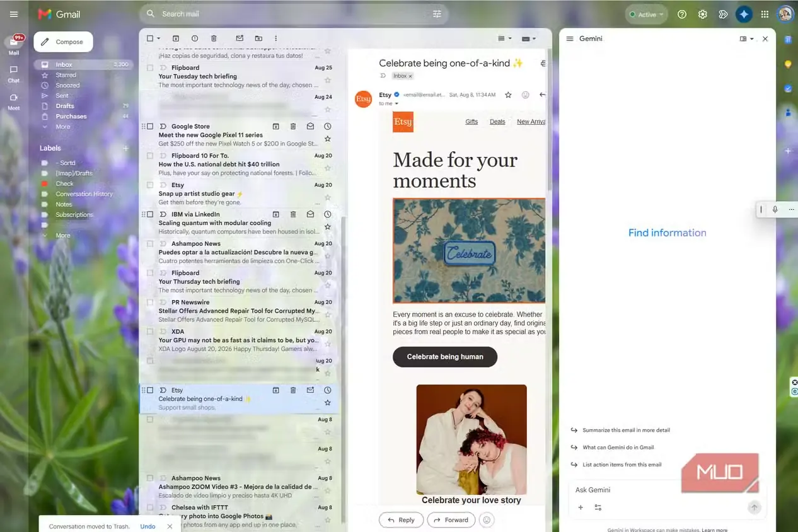This screenshot has width=798, height=532.
Task: Add emoji reaction beside the email date
Action: tap(525, 95)
